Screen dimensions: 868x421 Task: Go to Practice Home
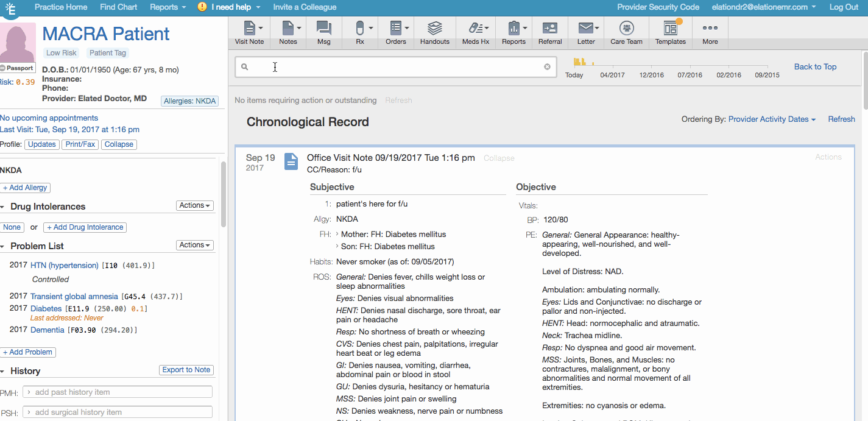61,7
